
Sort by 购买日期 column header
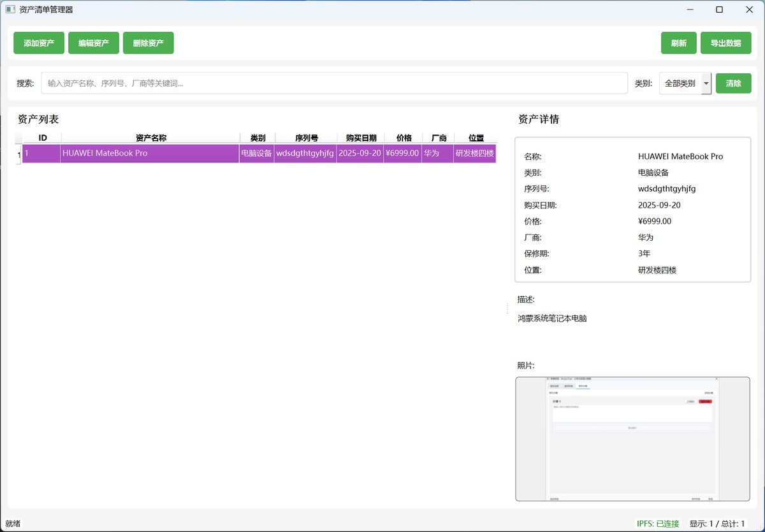pos(361,138)
